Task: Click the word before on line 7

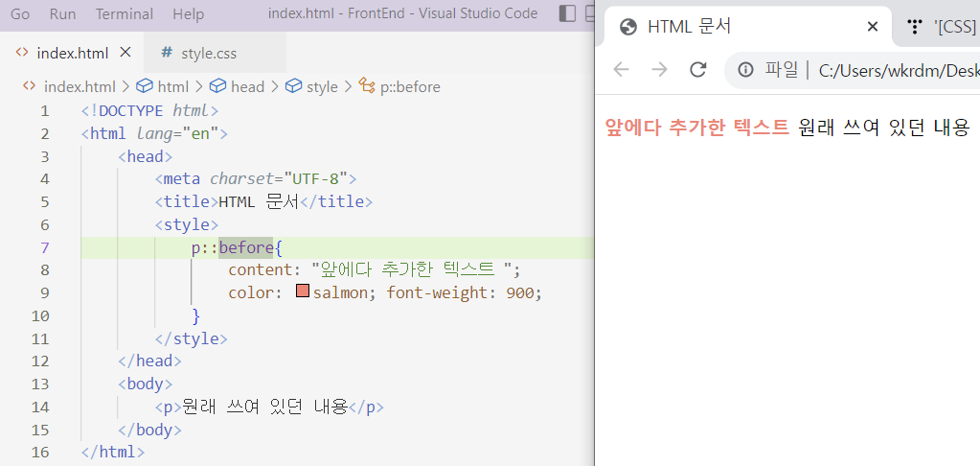Action: 245,247
